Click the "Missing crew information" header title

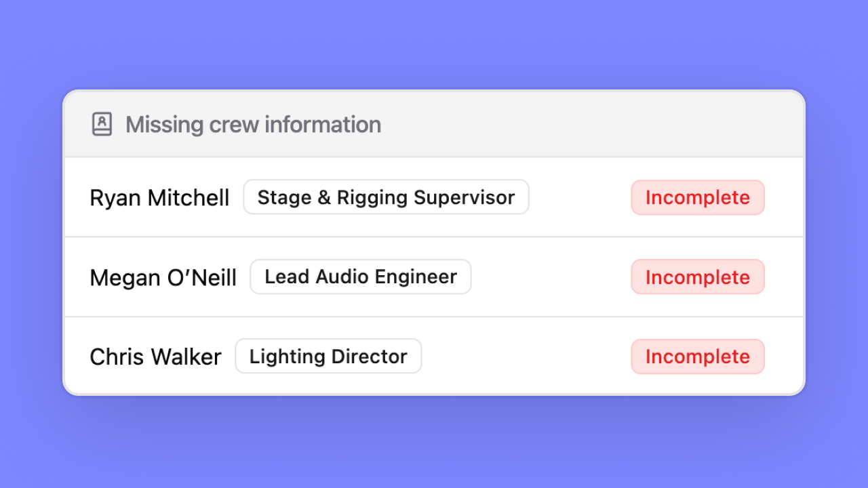[x=253, y=125]
